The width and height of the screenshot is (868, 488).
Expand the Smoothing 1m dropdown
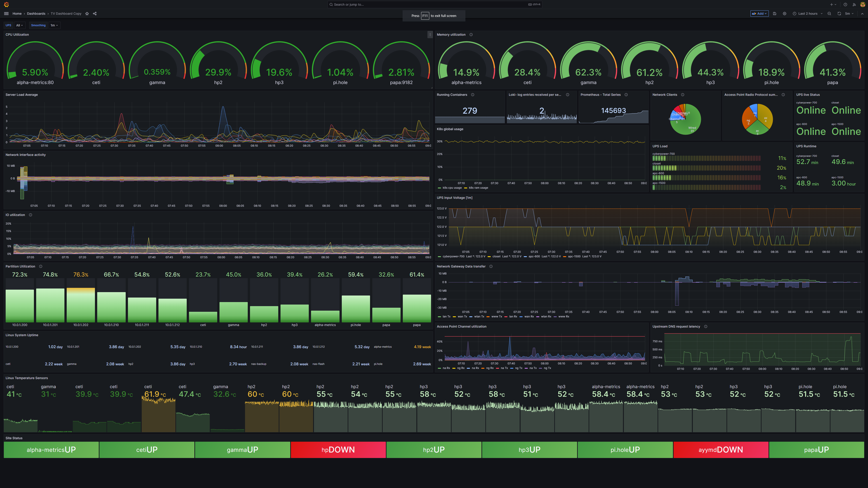point(54,25)
